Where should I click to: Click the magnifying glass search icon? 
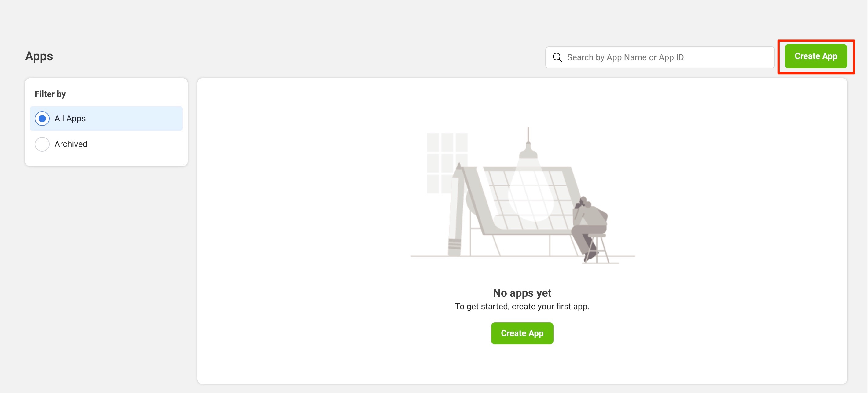coord(557,57)
